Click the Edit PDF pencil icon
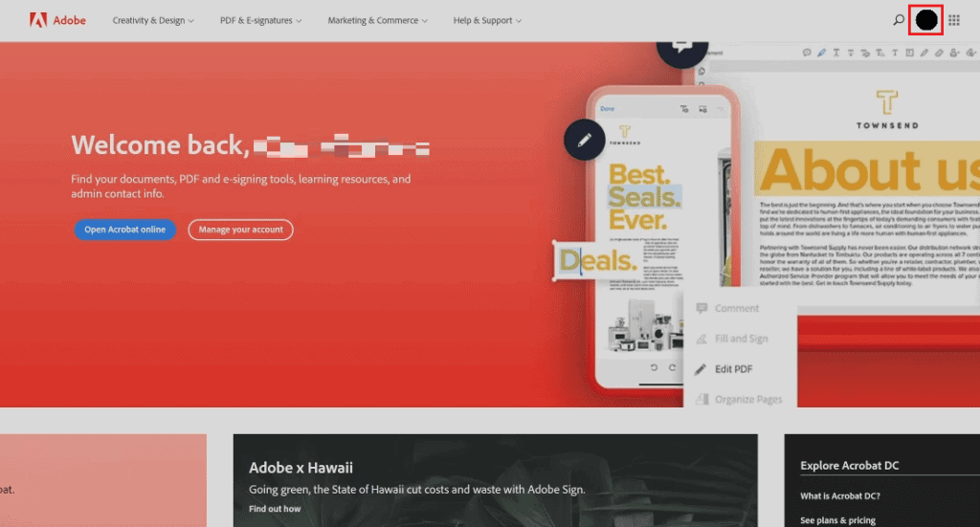980x527 pixels. (701, 369)
